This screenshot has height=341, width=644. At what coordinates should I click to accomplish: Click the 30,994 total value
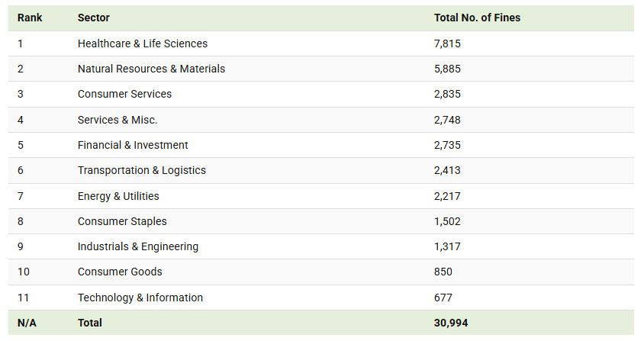click(451, 323)
